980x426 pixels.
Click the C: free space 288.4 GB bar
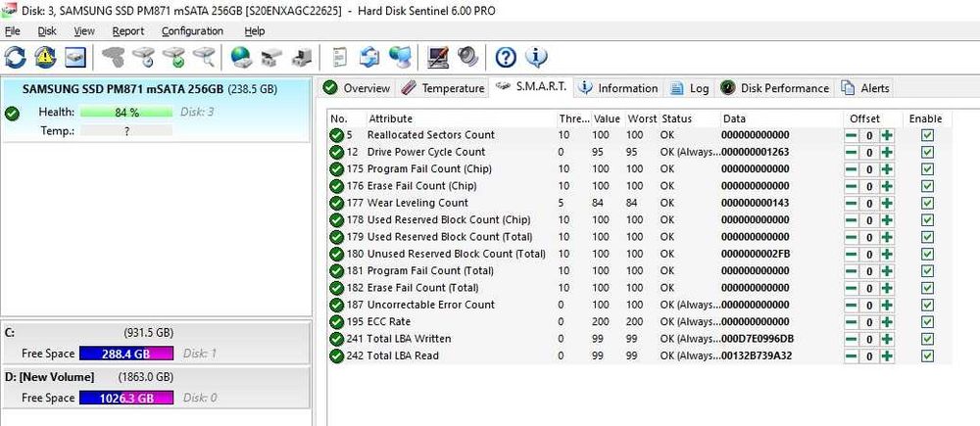tap(126, 354)
